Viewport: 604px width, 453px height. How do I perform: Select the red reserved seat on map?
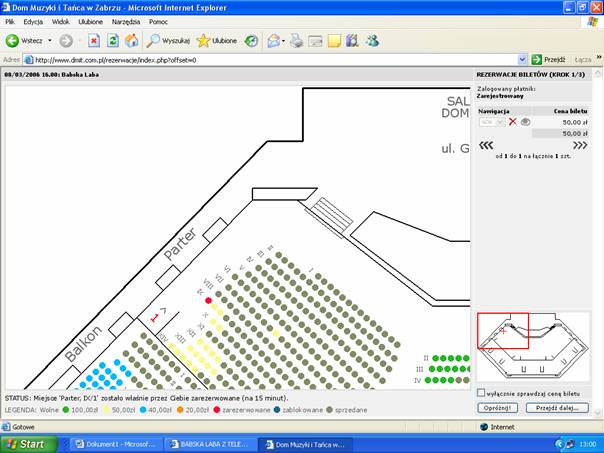pos(208,300)
